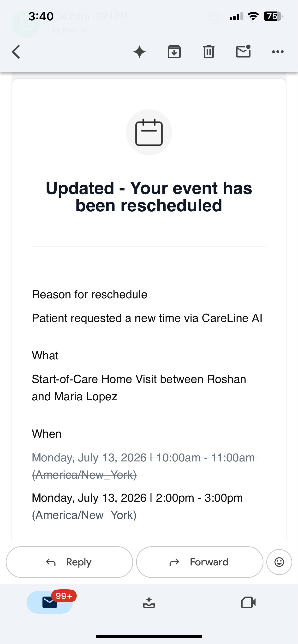This screenshot has width=298, height=644.
Task: Go back with the left chevron arrow
Action: [16, 52]
